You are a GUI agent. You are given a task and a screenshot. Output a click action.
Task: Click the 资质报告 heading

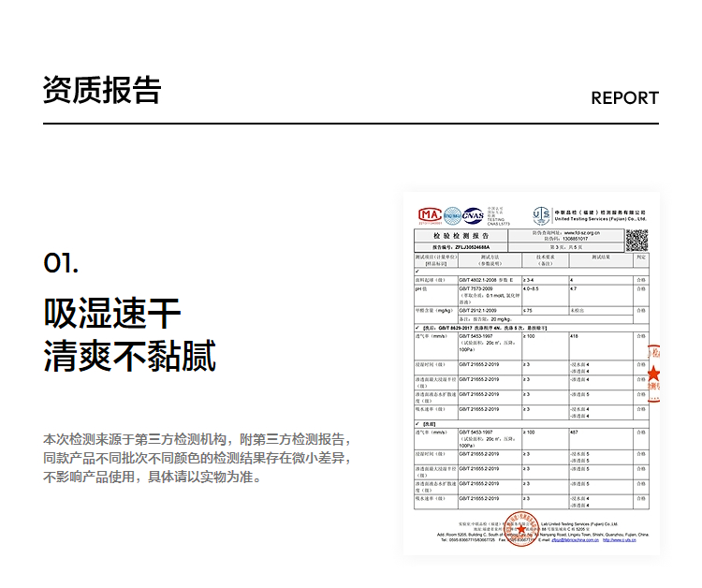point(102,90)
